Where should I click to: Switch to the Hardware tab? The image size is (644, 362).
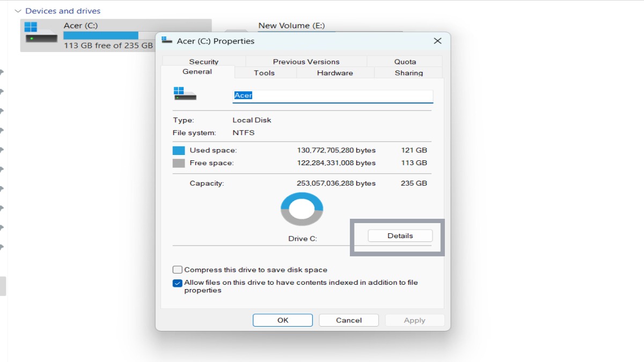(335, 73)
